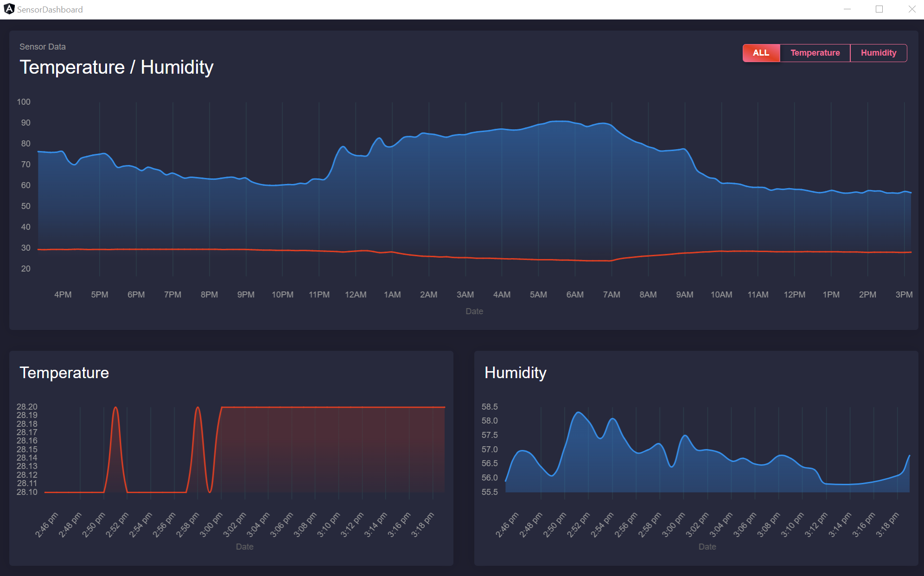Click the Sensor Data label
The image size is (924, 576).
click(42, 46)
